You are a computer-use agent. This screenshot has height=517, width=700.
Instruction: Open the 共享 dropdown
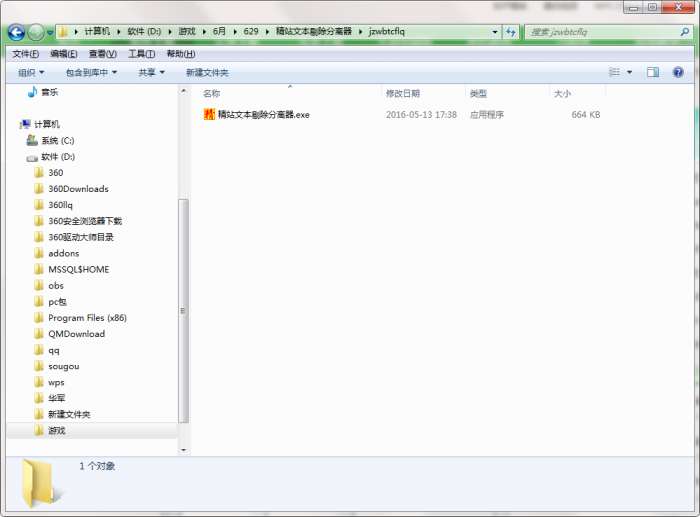(x=151, y=72)
